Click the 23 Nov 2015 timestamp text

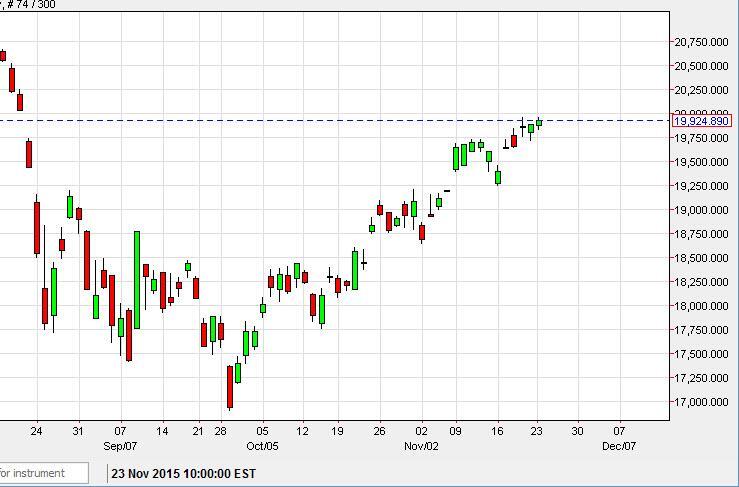(x=184, y=473)
